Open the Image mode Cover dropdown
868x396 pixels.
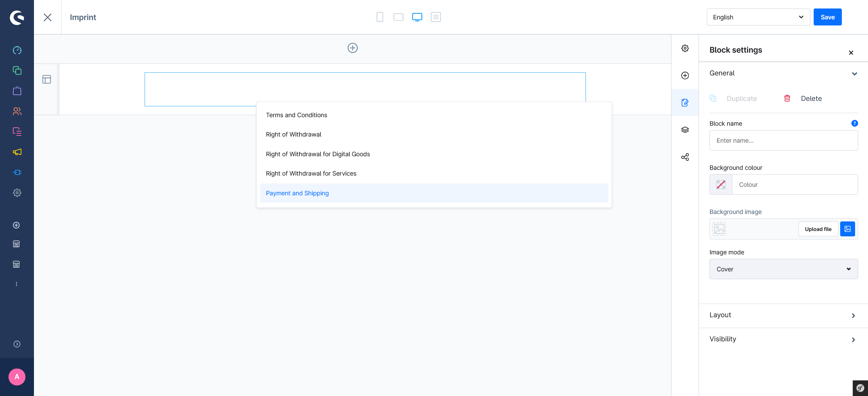[x=783, y=269]
